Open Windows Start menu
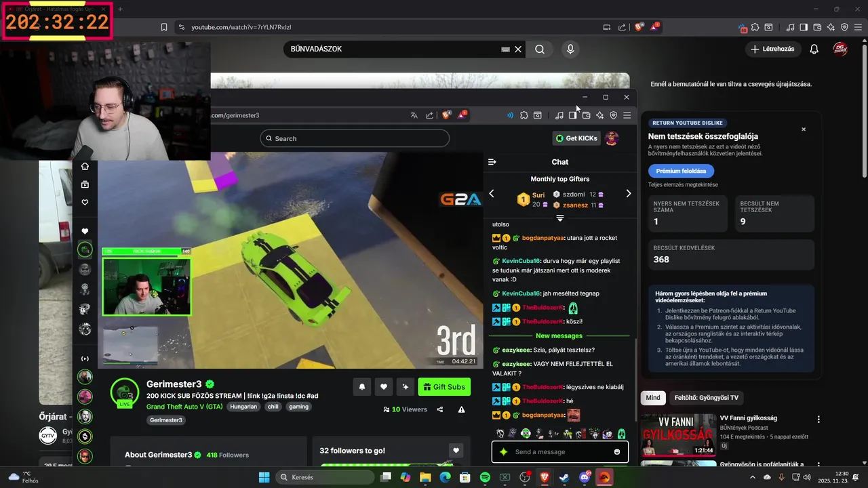 coord(264,477)
